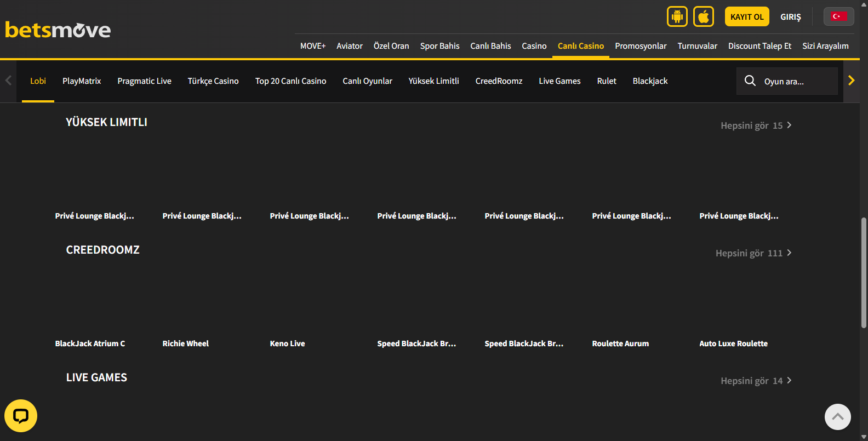Click the scroll-to-top arrow button

[x=837, y=417]
